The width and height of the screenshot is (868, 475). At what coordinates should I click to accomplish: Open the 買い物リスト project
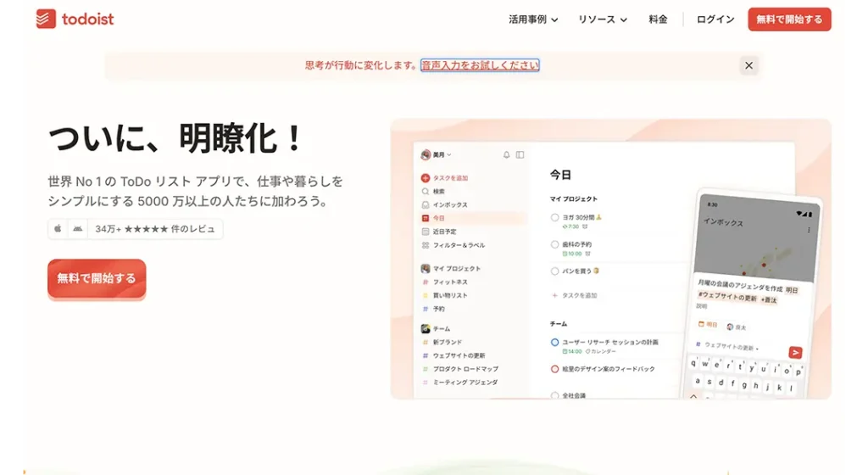(x=449, y=296)
